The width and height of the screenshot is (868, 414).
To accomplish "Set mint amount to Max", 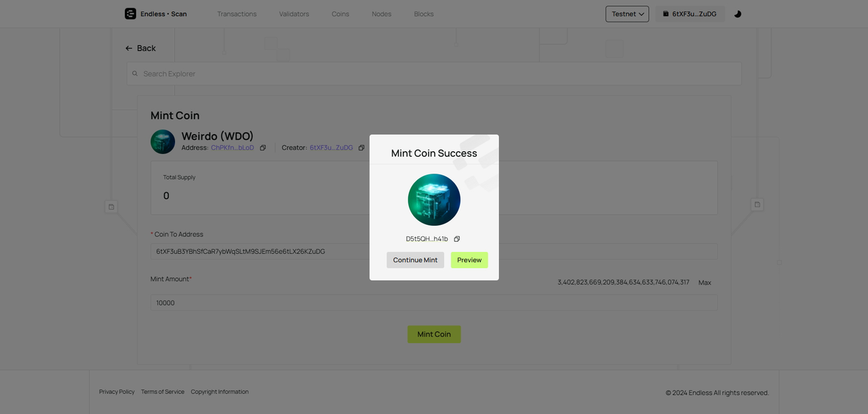I will 705,283.
